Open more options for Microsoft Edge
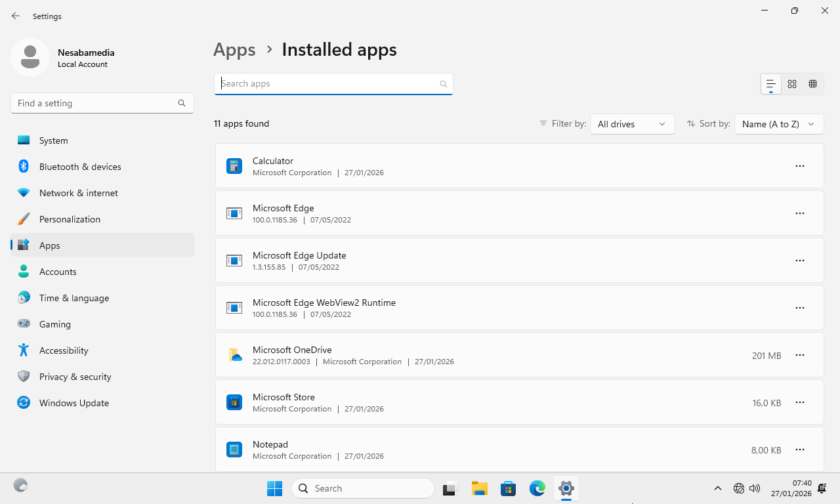Viewport: 840px width, 504px height. [x=799, y=213]
